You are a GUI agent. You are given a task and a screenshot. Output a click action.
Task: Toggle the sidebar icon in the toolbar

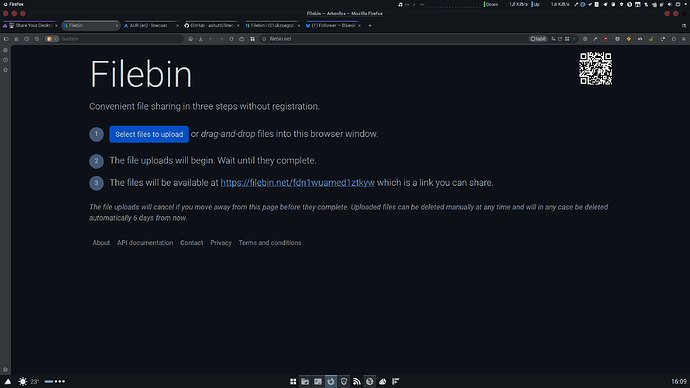[x=6, y=39]
